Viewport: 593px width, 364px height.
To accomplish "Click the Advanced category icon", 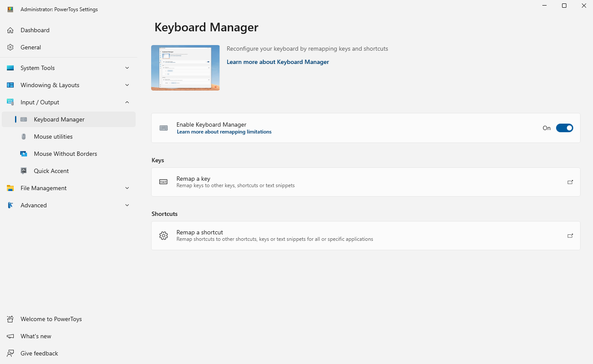I will click(x=10, y=205).
